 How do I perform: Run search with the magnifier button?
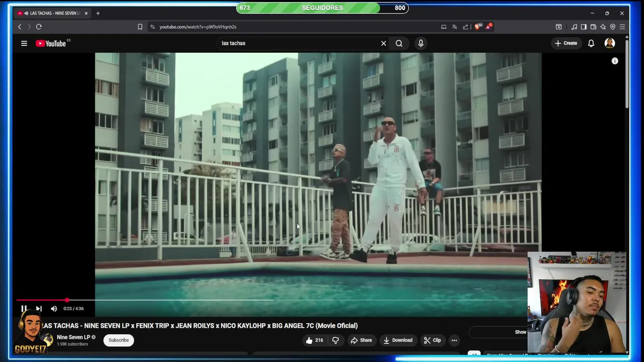[399, 43]
